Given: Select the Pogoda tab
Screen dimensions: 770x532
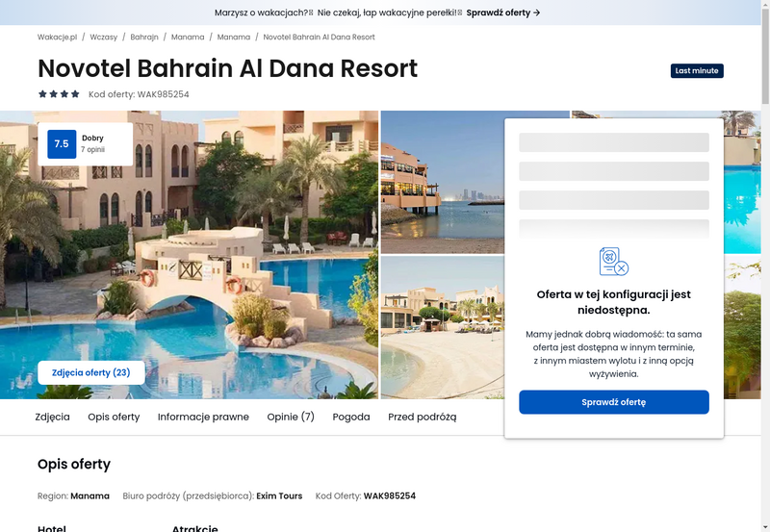Looking at the screenshot, I should pyautogui.click(x=351, y=417).
